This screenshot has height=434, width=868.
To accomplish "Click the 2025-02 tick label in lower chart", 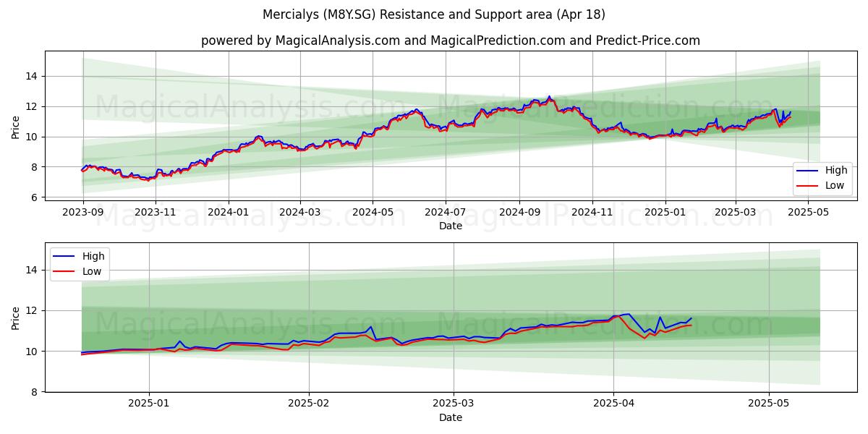I will [x=309, y=404].
